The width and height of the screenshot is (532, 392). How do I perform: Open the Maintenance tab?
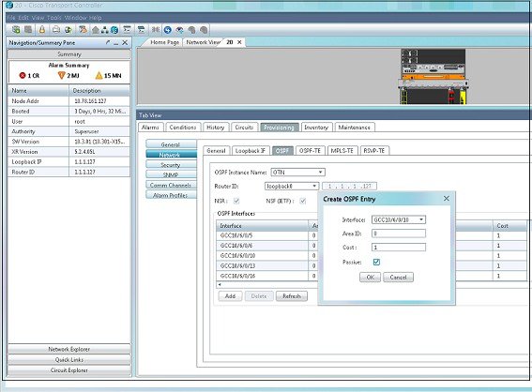pyautogui.click(x=355, y=128)
